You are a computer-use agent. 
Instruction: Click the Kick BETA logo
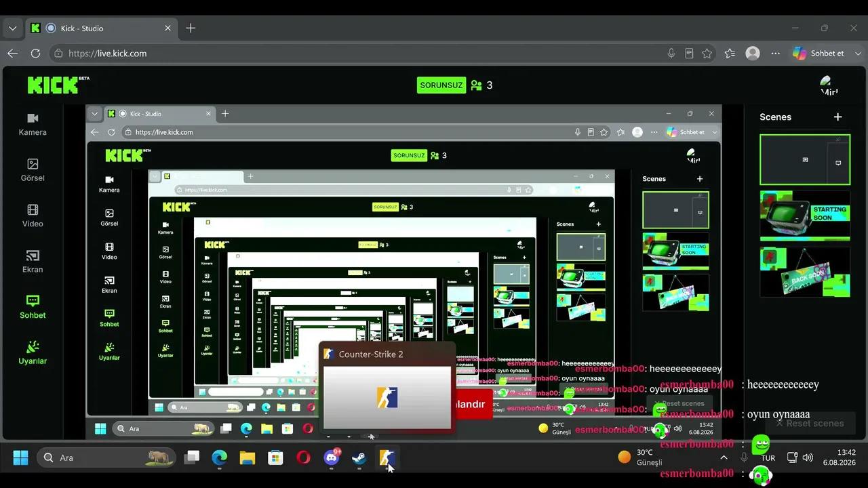coord(58,85)
